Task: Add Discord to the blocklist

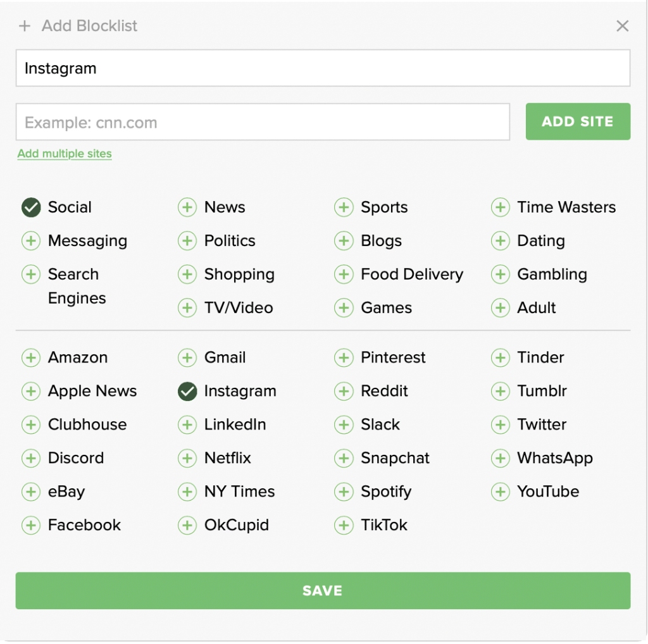Action: [31, 458]
